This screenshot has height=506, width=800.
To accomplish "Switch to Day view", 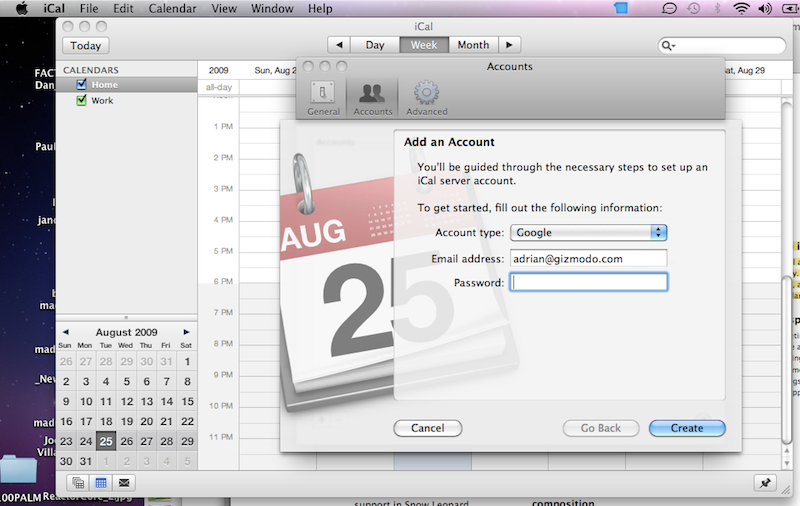I will (375, 45).
